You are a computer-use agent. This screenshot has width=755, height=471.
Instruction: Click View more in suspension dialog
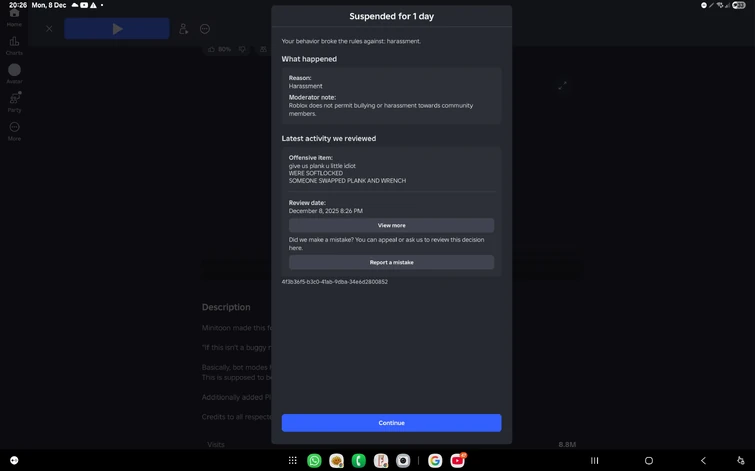(x=391, y=225)
